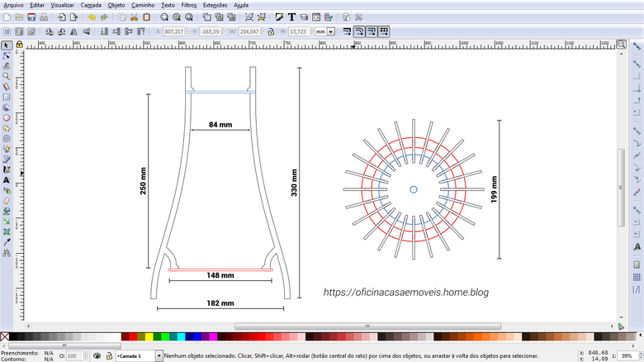644x362 pixels.
Task: Toggle the current layer lock icon
Action: tap(108, 355)
